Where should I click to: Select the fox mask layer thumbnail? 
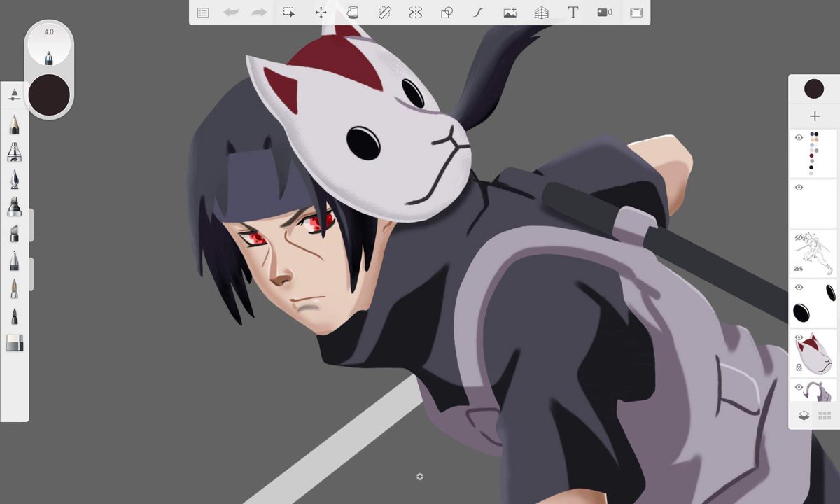(x=813, y=352)
